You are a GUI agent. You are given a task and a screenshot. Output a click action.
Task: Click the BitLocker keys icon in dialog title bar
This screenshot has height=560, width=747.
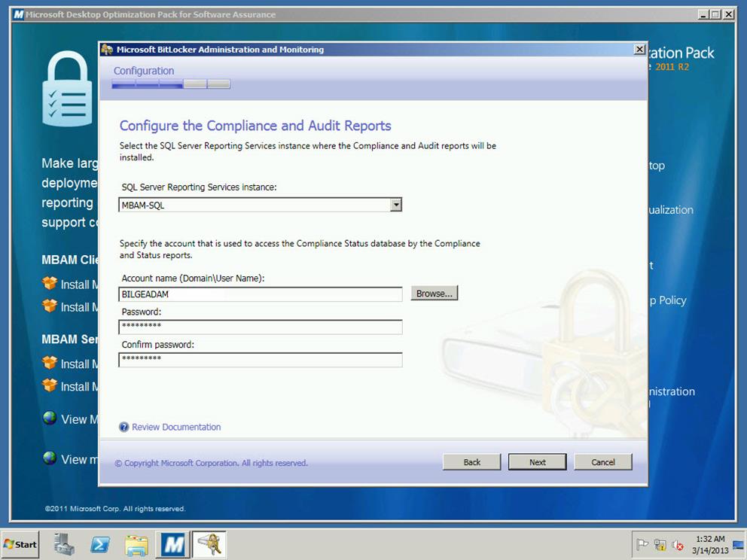click(107, 50)
